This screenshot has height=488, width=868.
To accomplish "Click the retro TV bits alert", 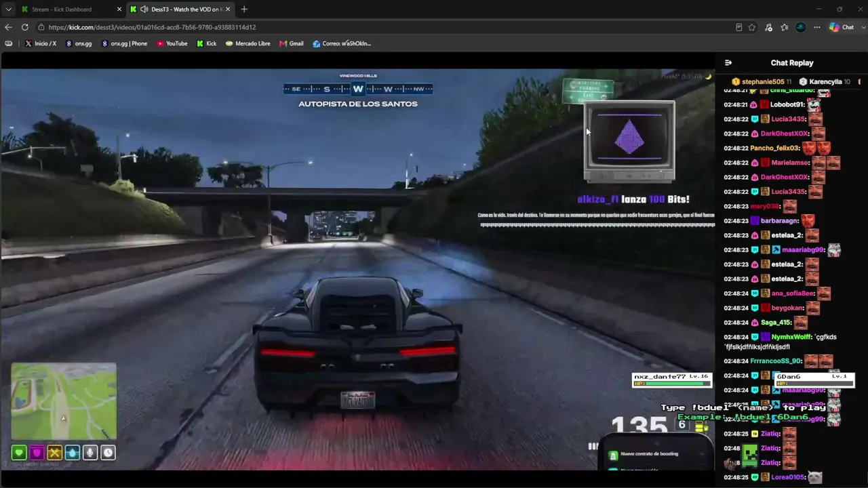I will tap(629, 142).
